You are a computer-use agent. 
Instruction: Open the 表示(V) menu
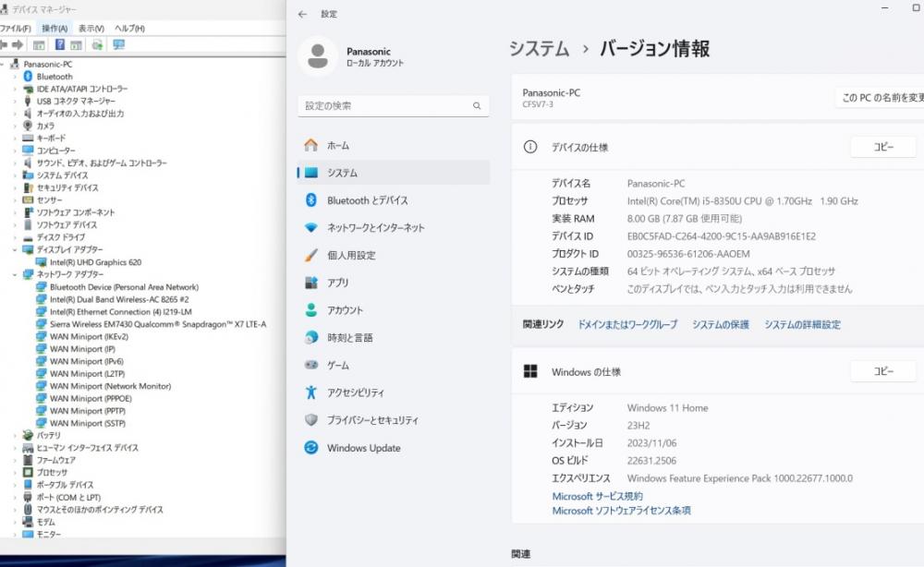pyautogui.click(x=91, y=29)
